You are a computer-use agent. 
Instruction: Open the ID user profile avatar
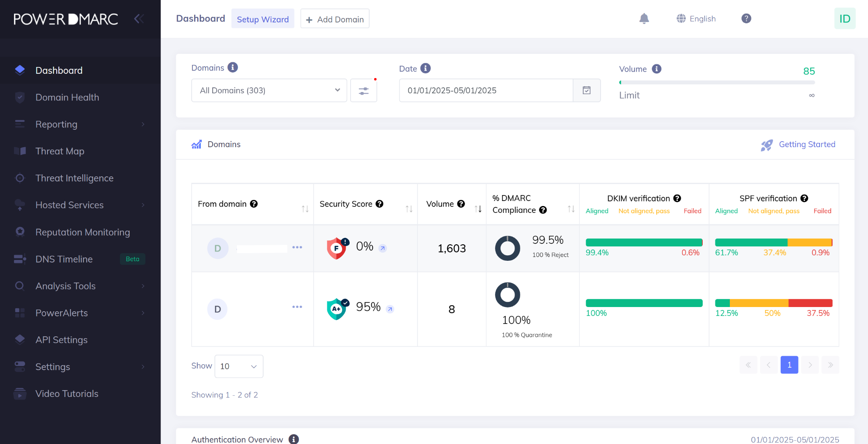845,19
